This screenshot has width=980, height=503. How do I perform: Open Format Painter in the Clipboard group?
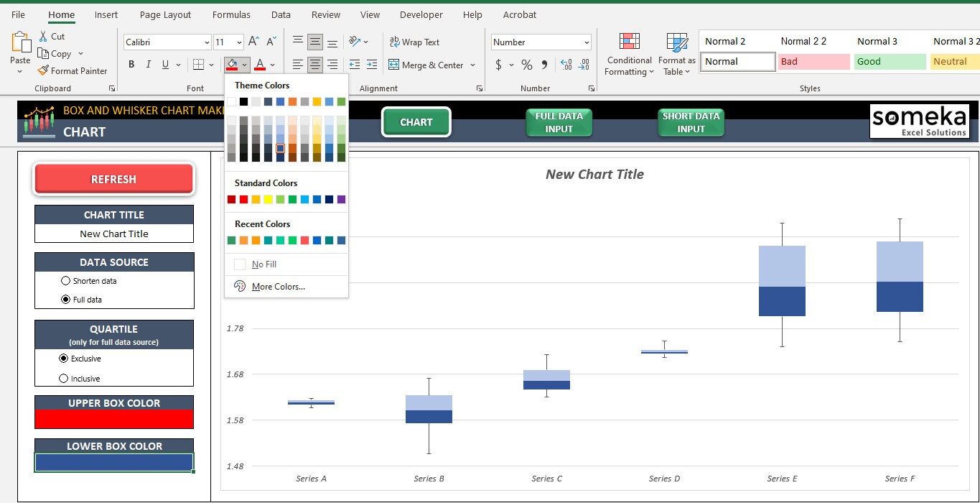(73, 70)
